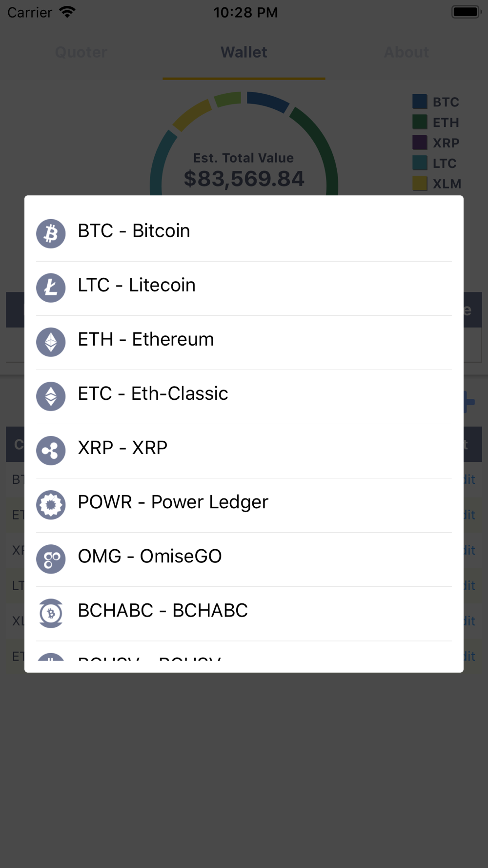Select ETC - Eth-Classic entry
The height and width of the screenshot is (868, 488).
[153, 393]
